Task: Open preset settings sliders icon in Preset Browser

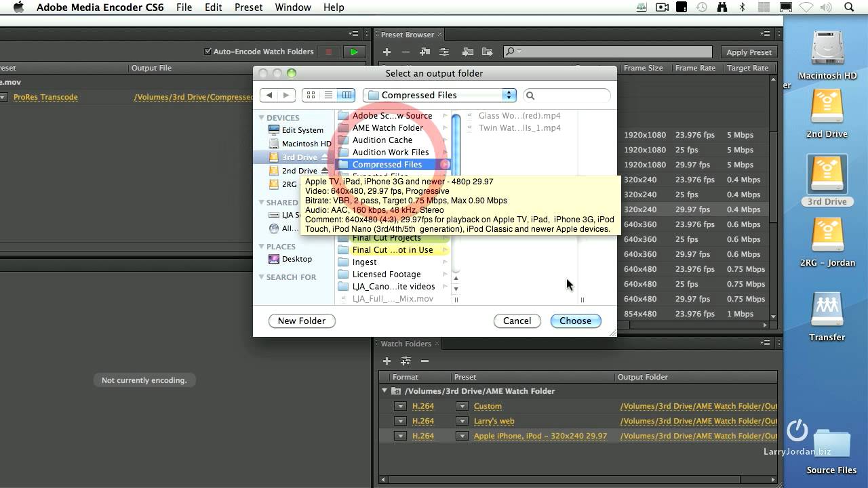Action: click(444, 52)
